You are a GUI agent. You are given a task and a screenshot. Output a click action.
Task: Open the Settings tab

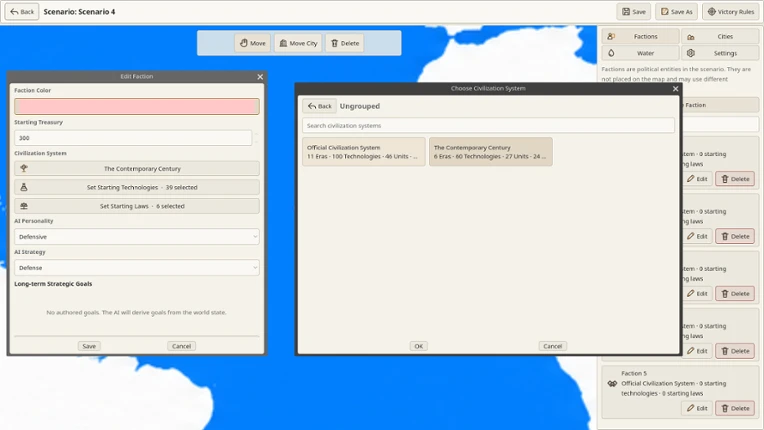click(x=720, y=53)
